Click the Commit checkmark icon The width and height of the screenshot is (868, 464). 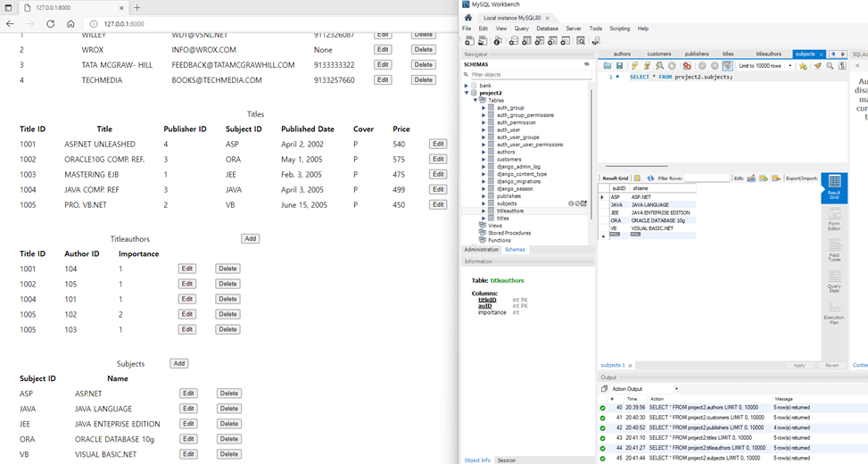click(x=702, y=65)
